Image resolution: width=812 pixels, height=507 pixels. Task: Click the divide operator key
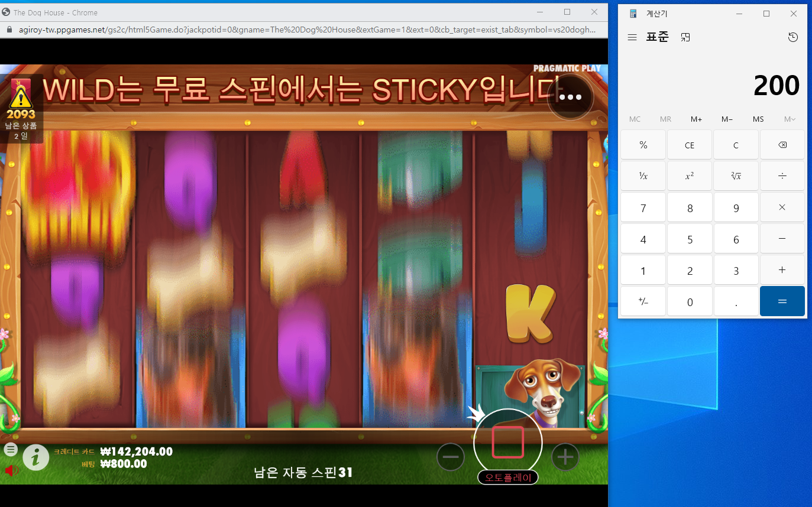click(782, 176)
